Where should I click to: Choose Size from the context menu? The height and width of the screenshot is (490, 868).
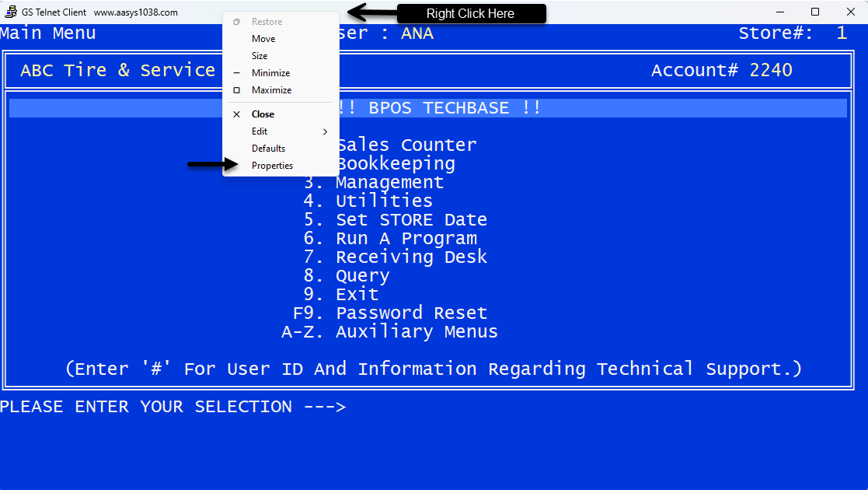(x=260, y=56)
